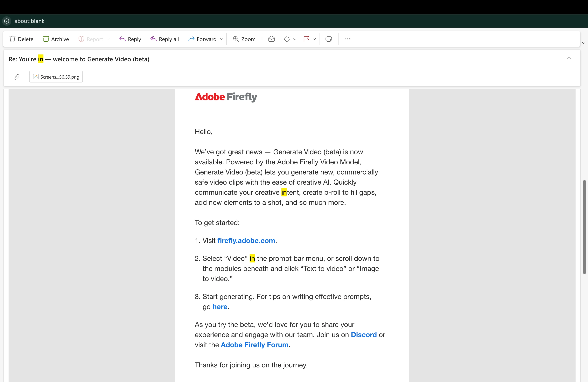Open the firefly.adobe.com link

[x=246, y=240]
